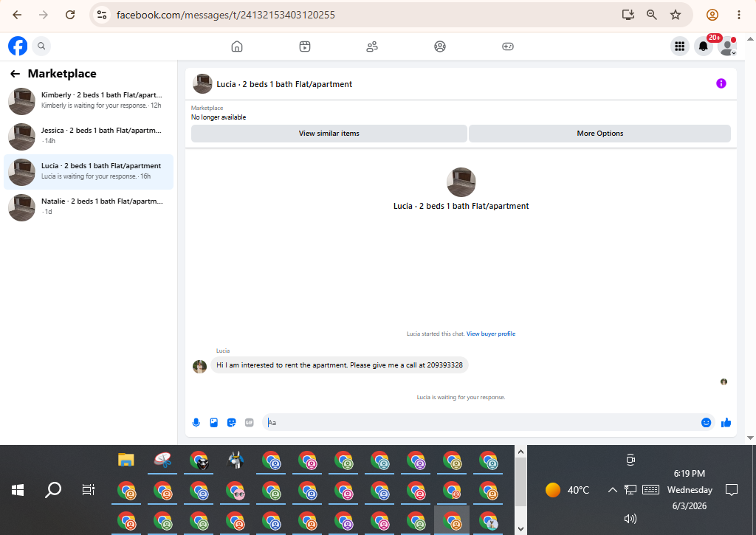Image resolution: width=756 pixels, height=535 pixels.
Task: Attach a photo with the image icon
Action: click(214, 423)
